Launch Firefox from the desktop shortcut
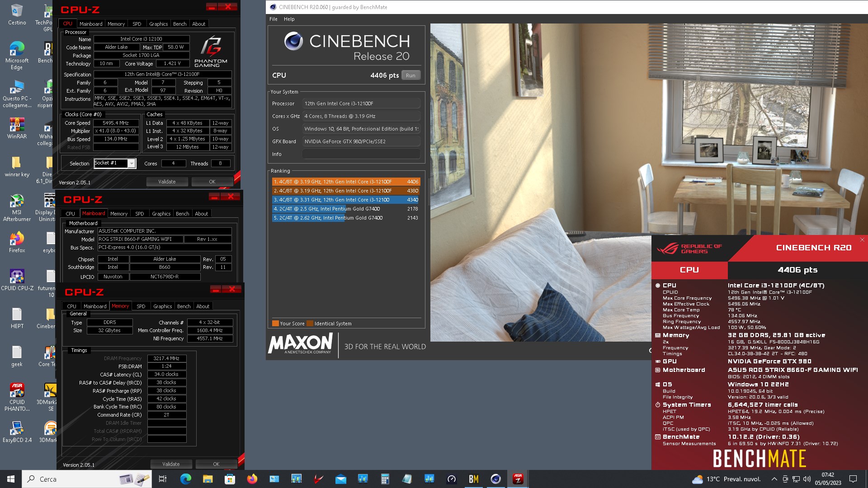The width and height of the screenshot is (868, 488). tap(17, 242)
